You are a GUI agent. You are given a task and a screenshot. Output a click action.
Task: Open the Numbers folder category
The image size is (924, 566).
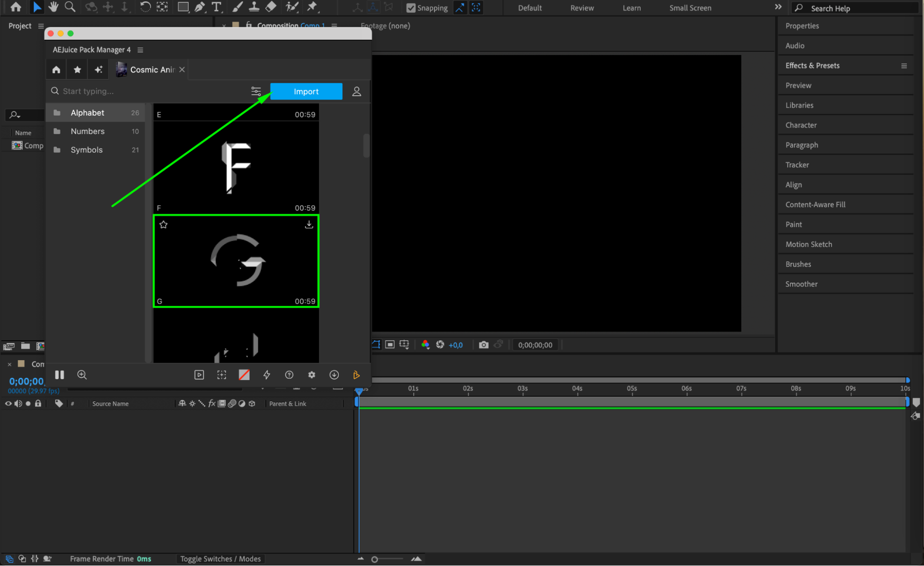point(88,131)
